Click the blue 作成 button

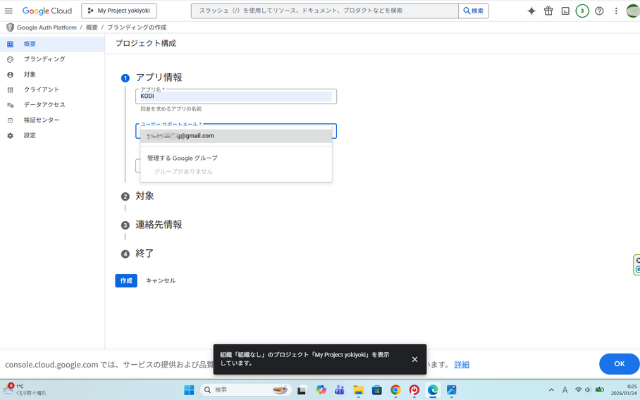coord(125,281)
